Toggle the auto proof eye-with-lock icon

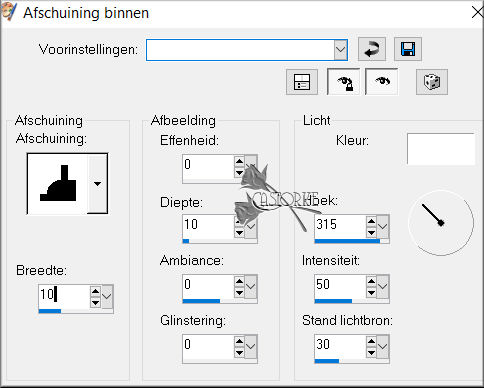[x=344, y=82]
